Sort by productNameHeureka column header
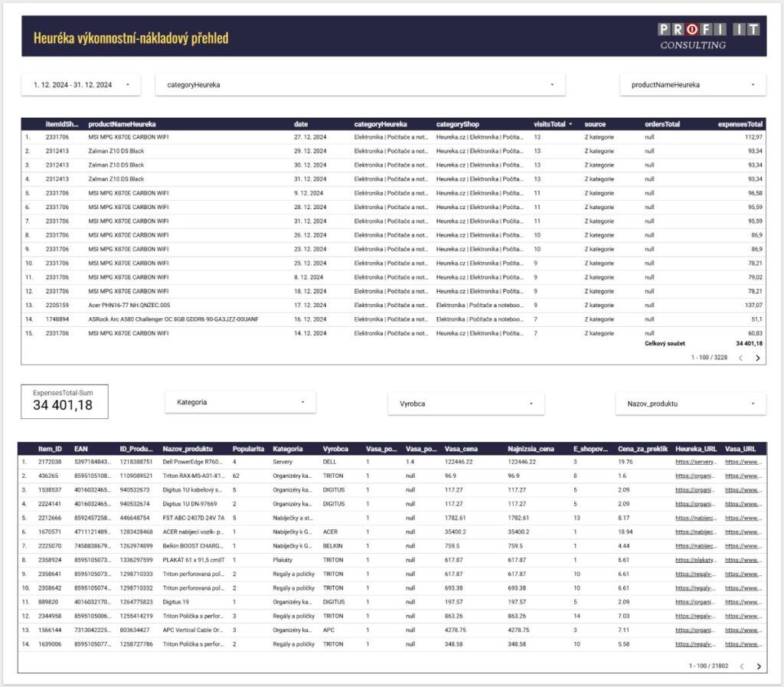This screenshot has height=687, width=784. pyautogui.click(x=122, y=125)
